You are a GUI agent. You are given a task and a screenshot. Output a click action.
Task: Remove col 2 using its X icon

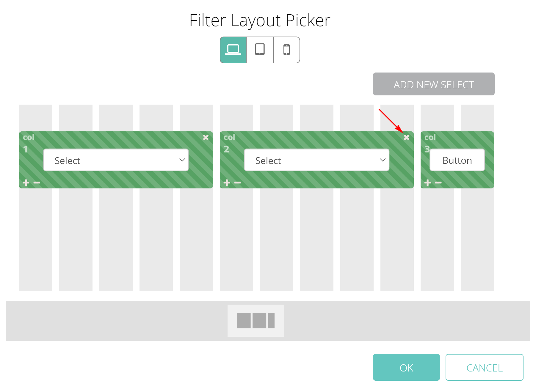click(406, 137)
